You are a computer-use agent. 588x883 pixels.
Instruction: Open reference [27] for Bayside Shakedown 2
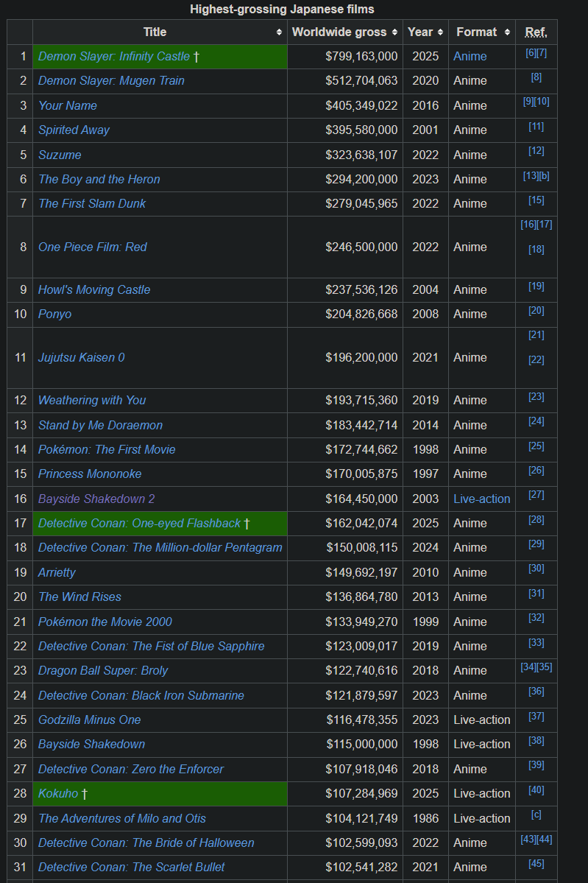pos(536,495)
